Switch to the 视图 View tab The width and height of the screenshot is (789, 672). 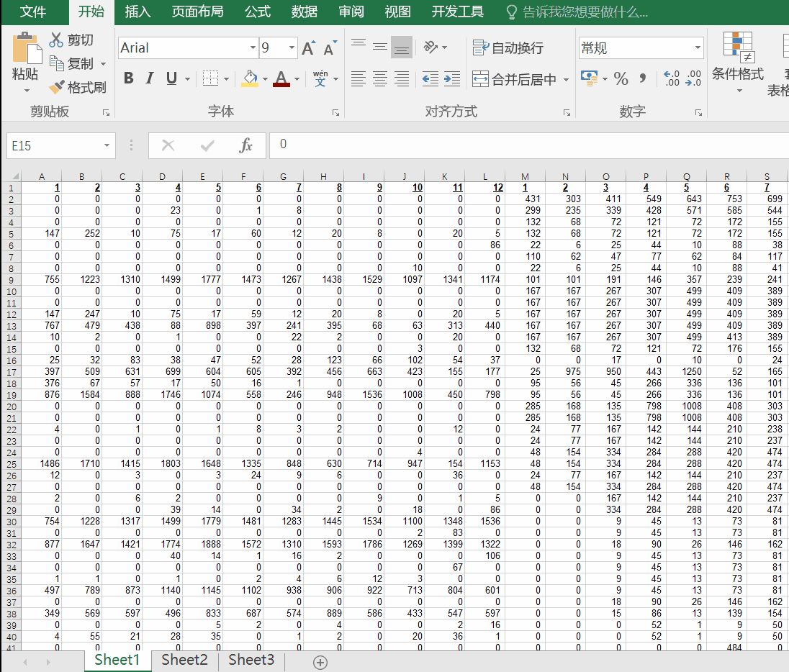398,12
